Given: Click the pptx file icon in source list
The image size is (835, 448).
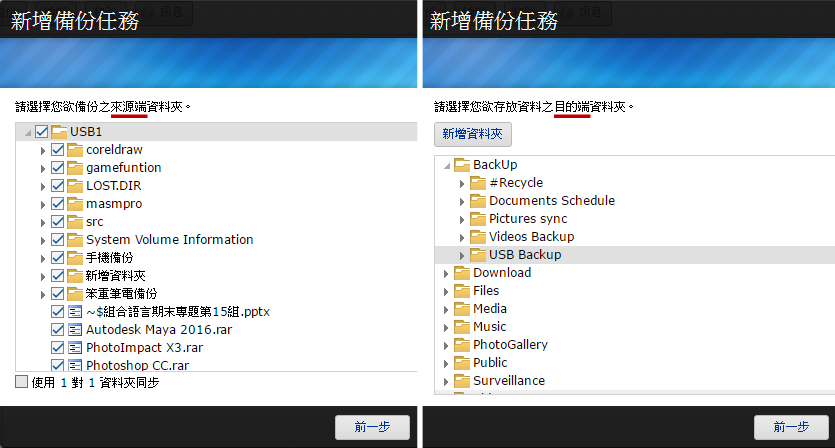Looking at the screenshot, I should 75,312.
